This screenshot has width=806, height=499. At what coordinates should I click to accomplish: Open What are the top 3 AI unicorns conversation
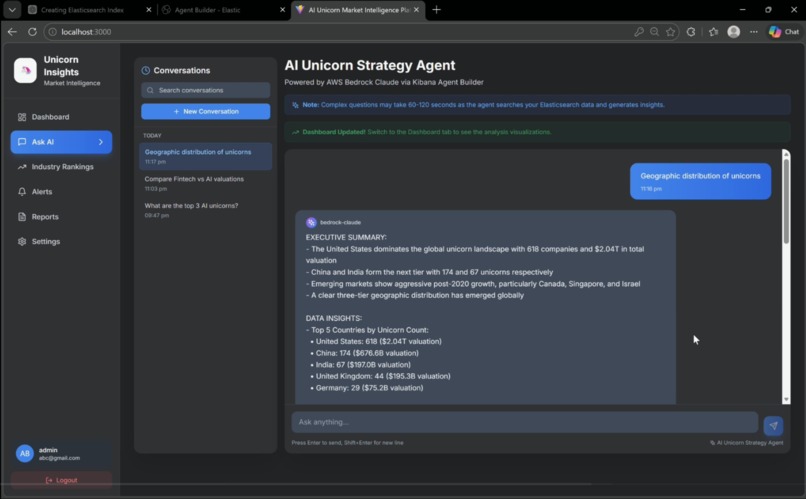point(206,210)
